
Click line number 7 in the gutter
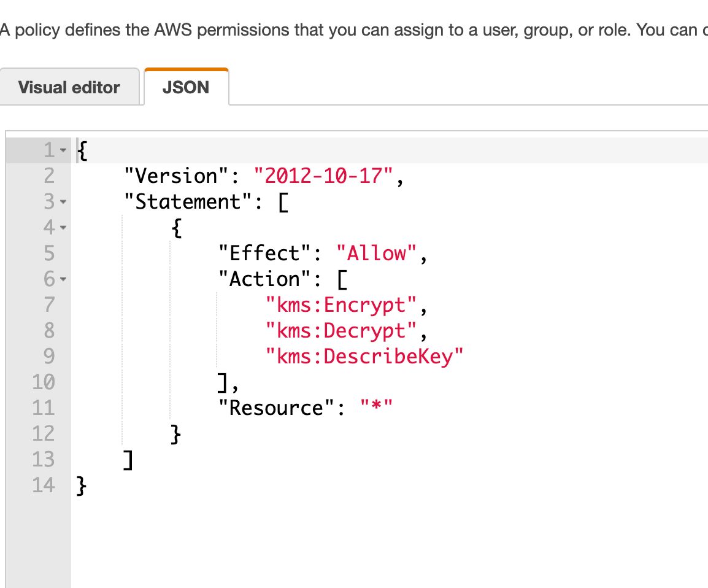[49, 305]
